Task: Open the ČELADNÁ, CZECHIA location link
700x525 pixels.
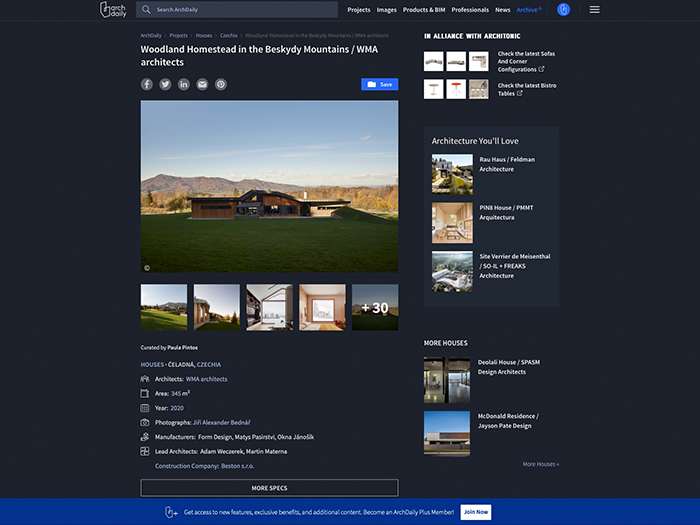Action: coord(194,364)
